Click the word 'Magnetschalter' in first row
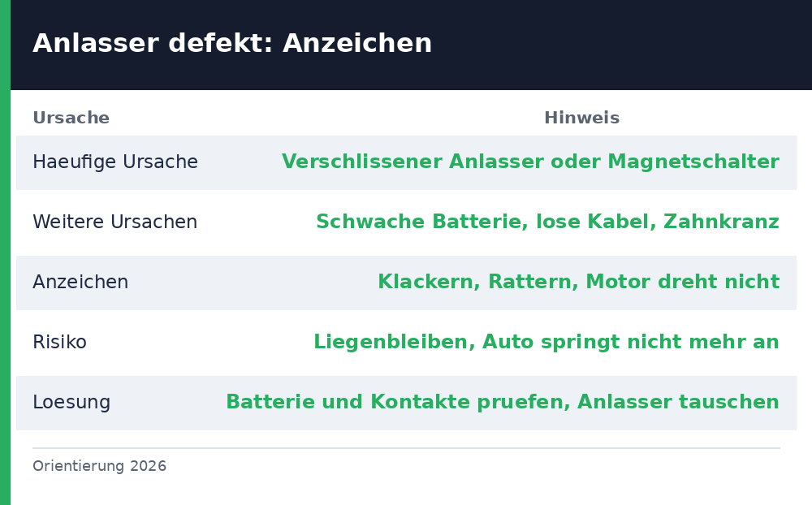Image resolution: width=812 pixels, height=505 pixels. 693,162
